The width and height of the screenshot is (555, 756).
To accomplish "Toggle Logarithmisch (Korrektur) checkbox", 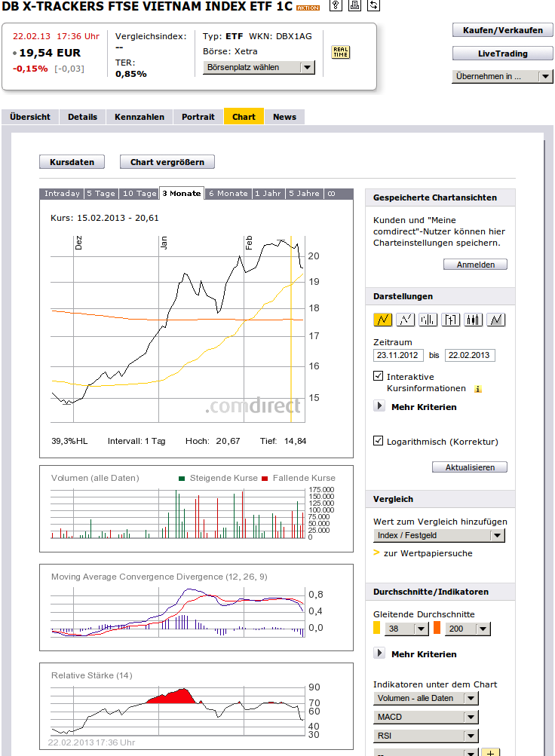I will pyautogui.click(x=378, y=441).
